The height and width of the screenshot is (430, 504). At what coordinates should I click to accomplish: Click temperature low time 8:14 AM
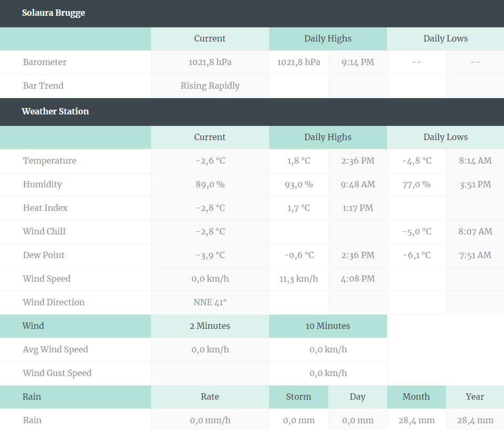(x=475, y=160)
